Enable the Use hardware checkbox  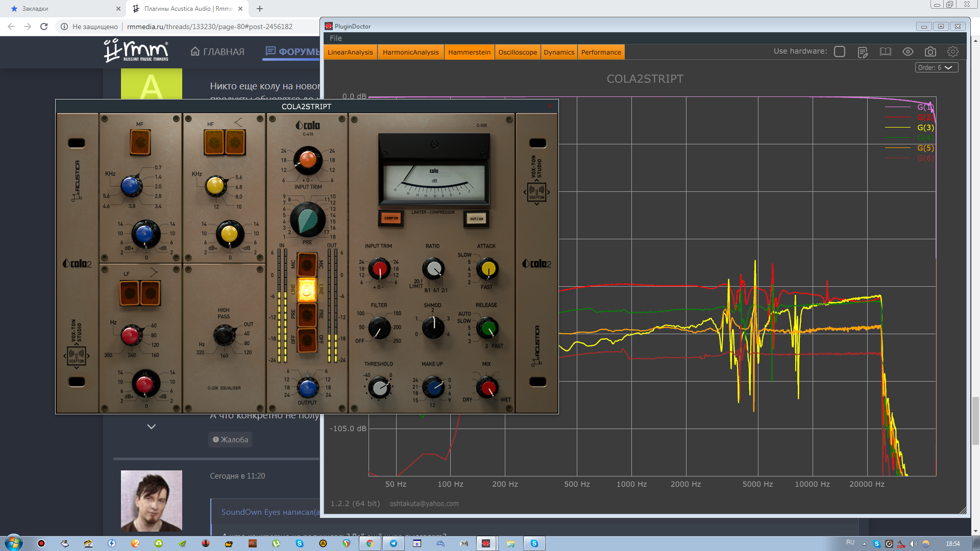840,52
